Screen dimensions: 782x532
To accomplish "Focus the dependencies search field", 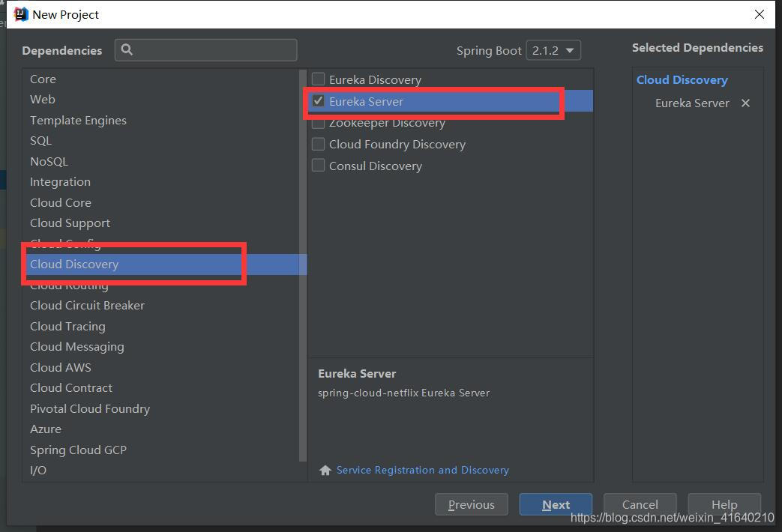I will pos(205,50).
